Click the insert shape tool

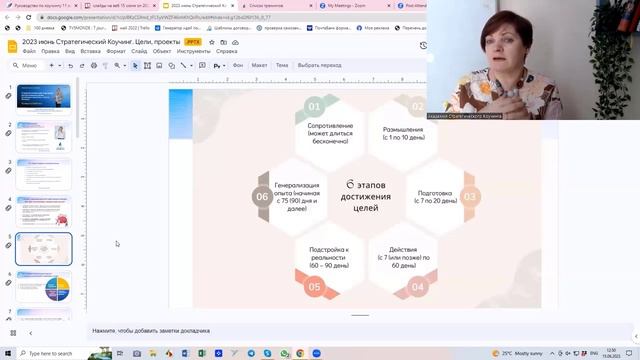click(x=171, y=65)
